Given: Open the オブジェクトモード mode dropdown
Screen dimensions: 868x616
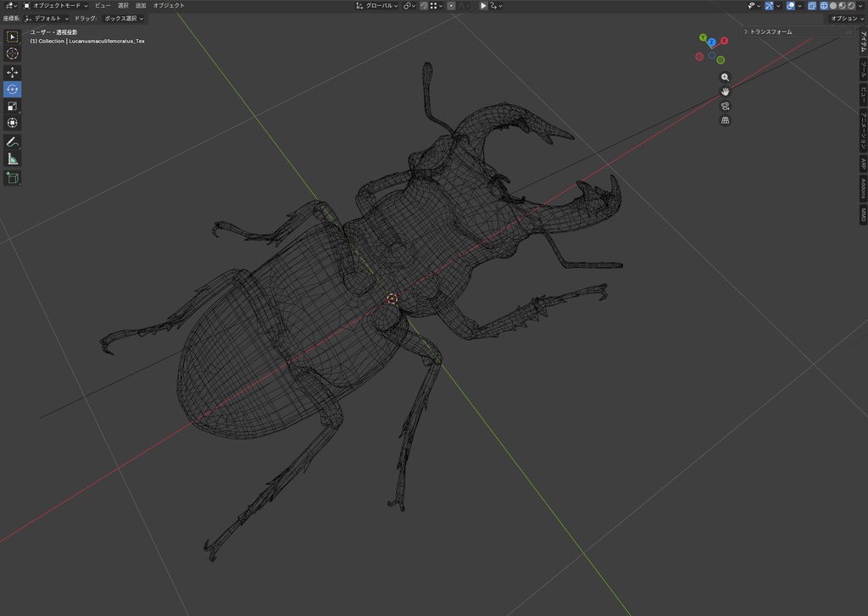Looking at the screenshot, I should [x=55, y=6].
